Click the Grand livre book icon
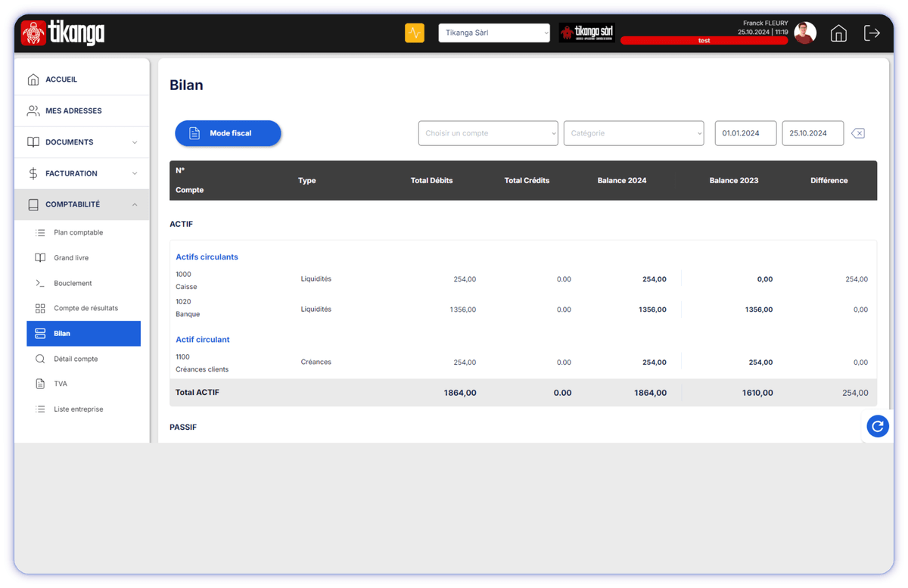Image resolution: width=908 pixels, height=588 pixels. pos(40,258)
